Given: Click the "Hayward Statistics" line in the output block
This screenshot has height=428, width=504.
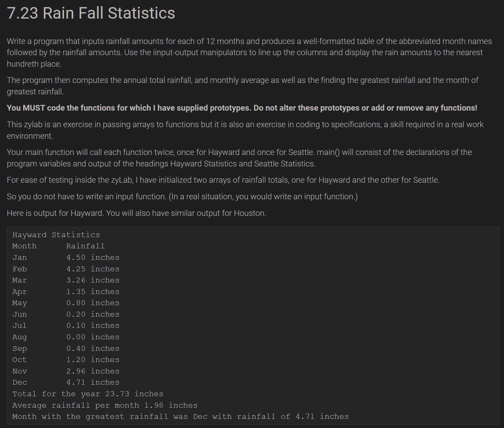Looking at the screenshot, I should coord(56,235).
